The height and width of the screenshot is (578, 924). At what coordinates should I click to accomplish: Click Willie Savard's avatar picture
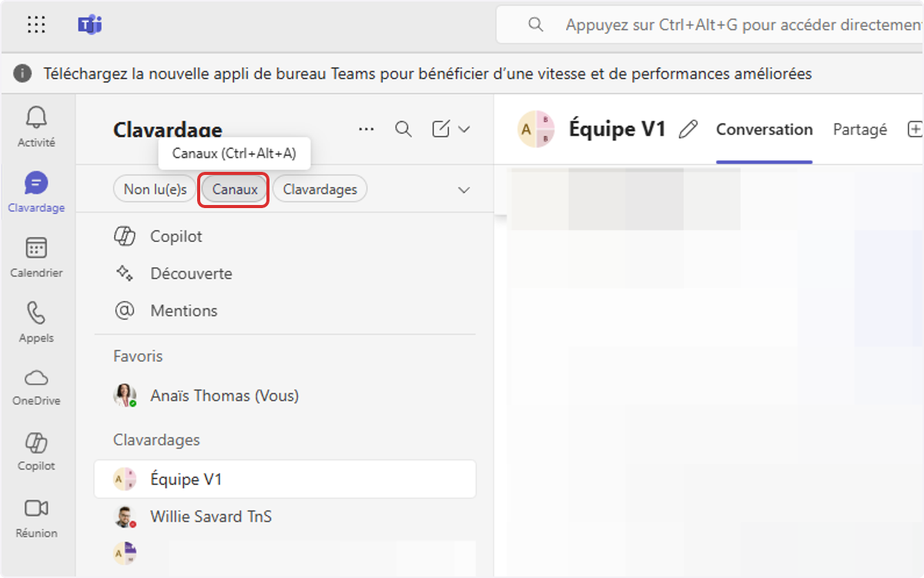click(x=125, y=516)
